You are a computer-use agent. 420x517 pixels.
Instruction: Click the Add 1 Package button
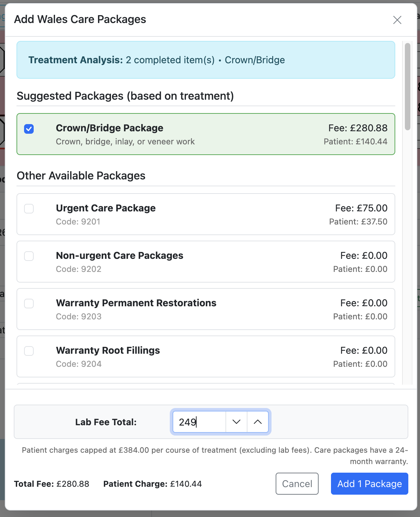click(369, 484)
